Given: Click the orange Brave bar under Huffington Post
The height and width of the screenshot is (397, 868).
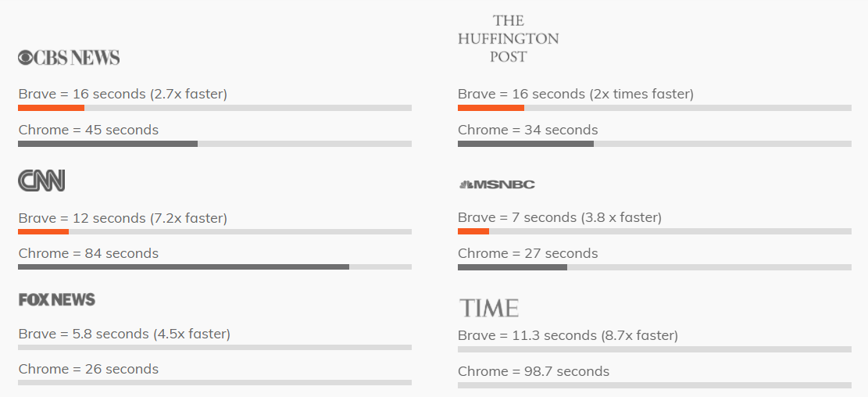Looking at the screenshot, I should tap(491, 108).
